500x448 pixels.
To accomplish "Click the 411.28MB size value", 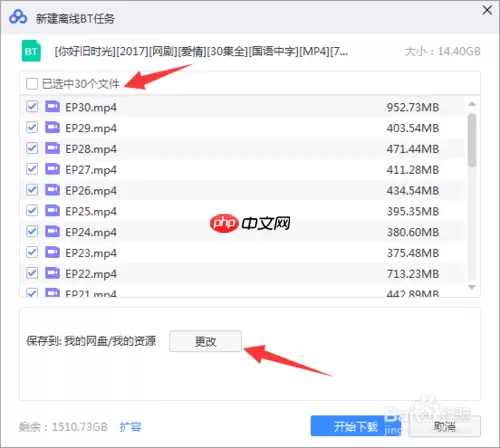I will tap(413, 170).
